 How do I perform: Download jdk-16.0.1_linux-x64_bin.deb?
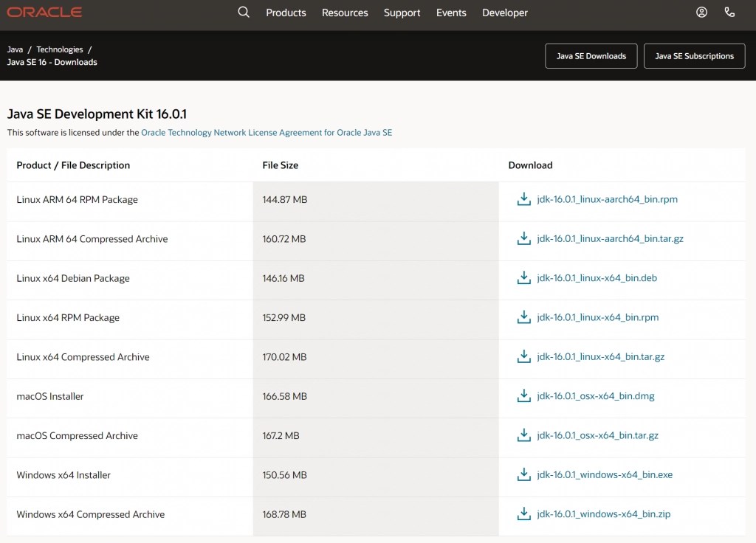coord(597,278)
